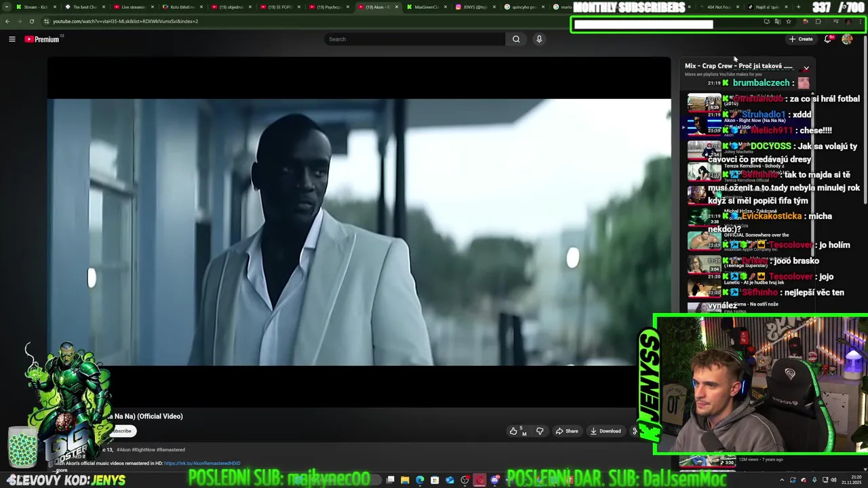Dislike the Akon video
The height and width of the screenshot is (488, 868).
540,431
